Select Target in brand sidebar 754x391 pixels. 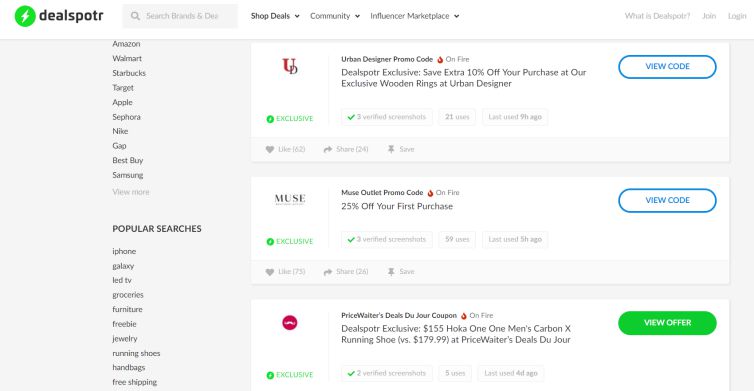123,88
